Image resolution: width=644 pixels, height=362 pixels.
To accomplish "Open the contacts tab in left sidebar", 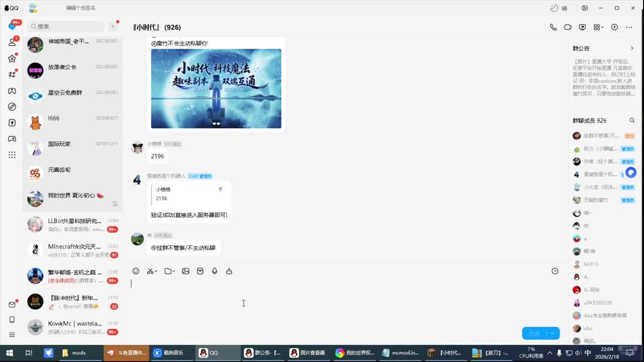I will tap(12, 42).
